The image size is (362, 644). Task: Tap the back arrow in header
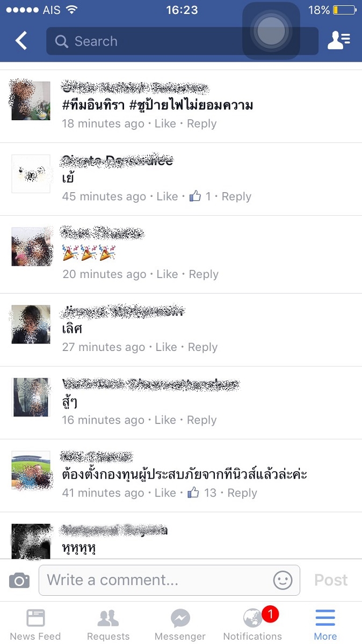[x=21, y=41]
